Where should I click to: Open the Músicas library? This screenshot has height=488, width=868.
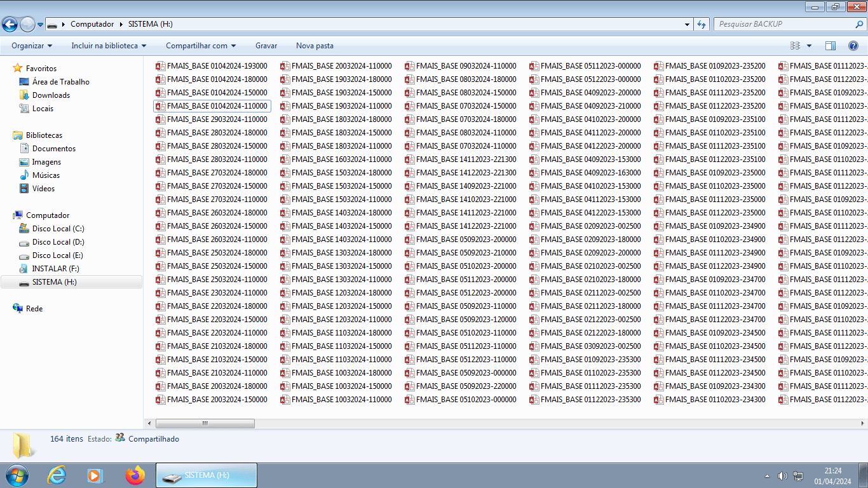pos(46,175)
